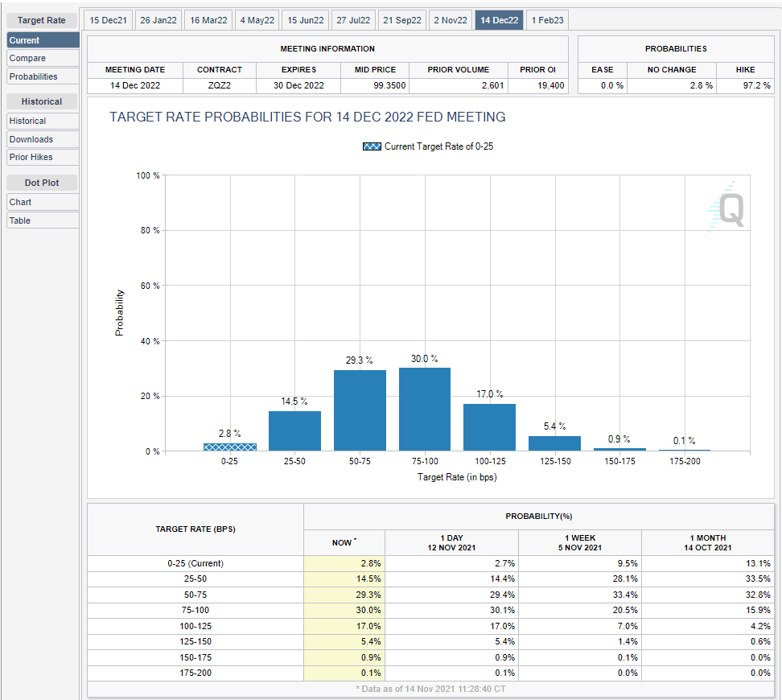This screenshot has width=782, height=700.
Task: Open the Downloads section
Action: [x=43, y=139]
